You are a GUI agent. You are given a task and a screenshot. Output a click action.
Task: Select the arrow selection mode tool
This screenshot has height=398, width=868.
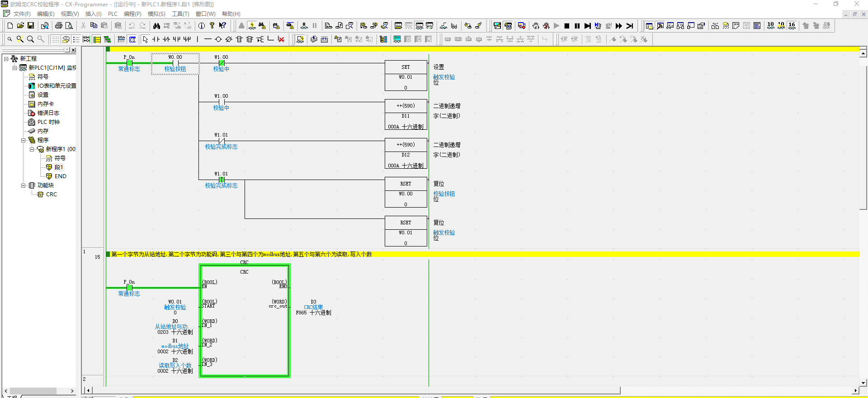[145, 39]
